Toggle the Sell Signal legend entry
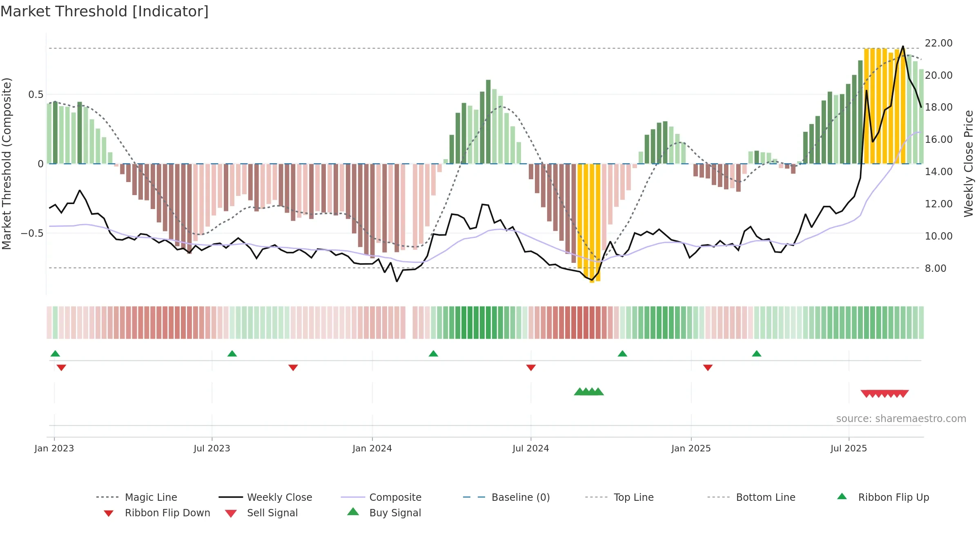This screenshot has width=980, height=551. tap(261, 513)
